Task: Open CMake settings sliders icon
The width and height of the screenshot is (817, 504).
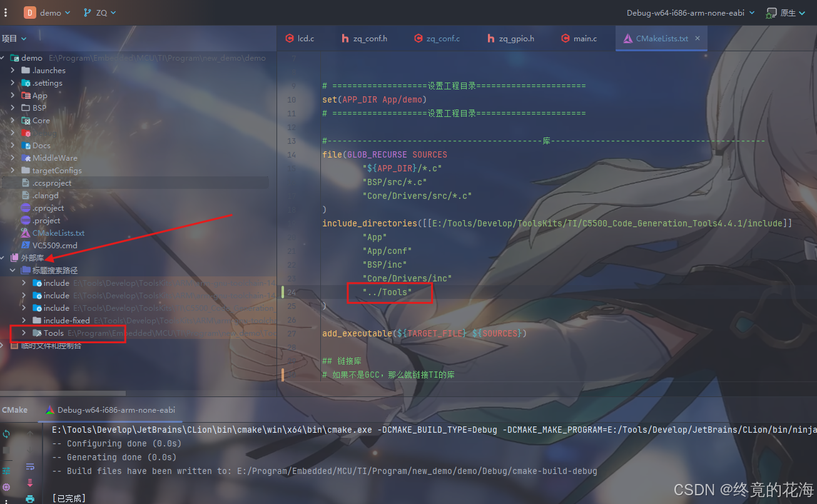Action: (x=6, y=470)
